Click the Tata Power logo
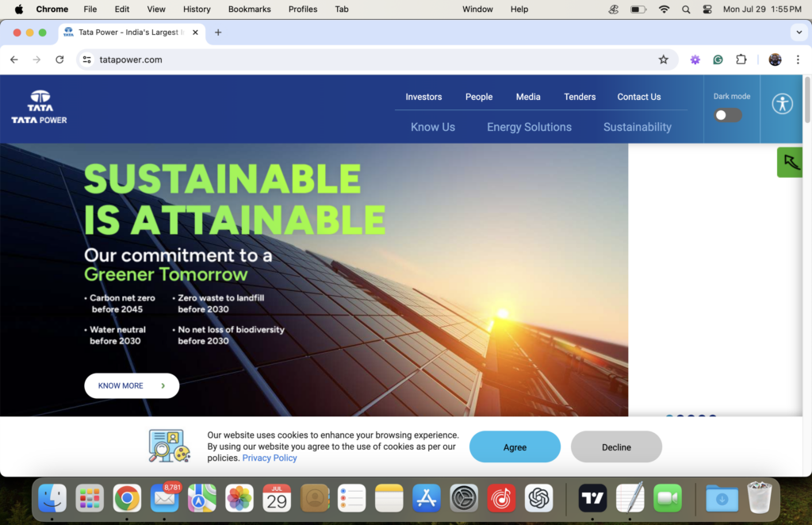Image resolution: width=812 pixels, height=525 pixels. 40,107
